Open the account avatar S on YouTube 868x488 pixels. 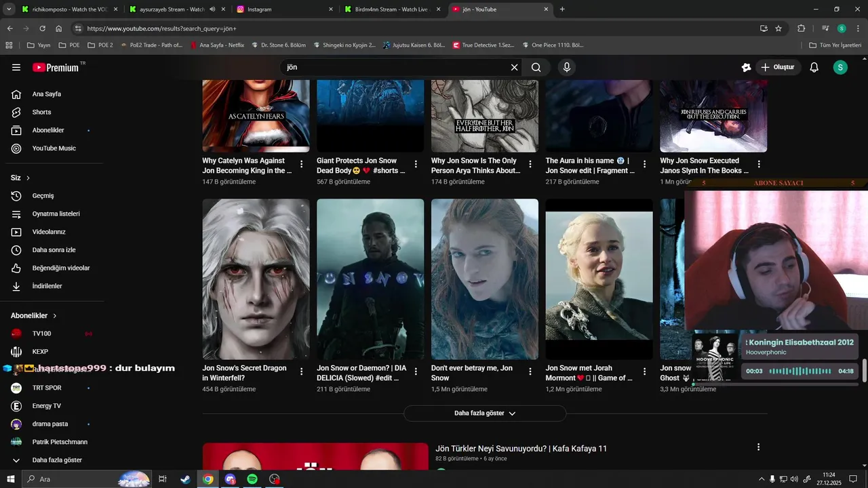tap(840, 67)
